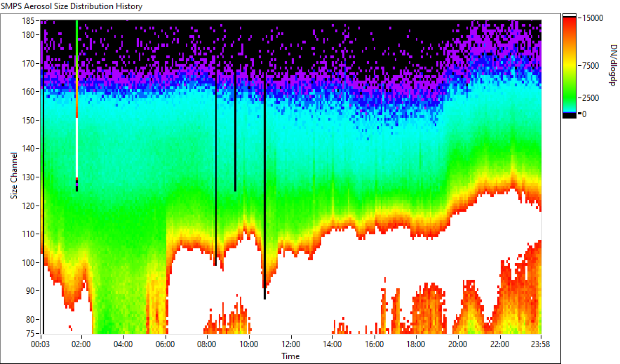Click the 16:00 time tick label

tap(374, 344)
